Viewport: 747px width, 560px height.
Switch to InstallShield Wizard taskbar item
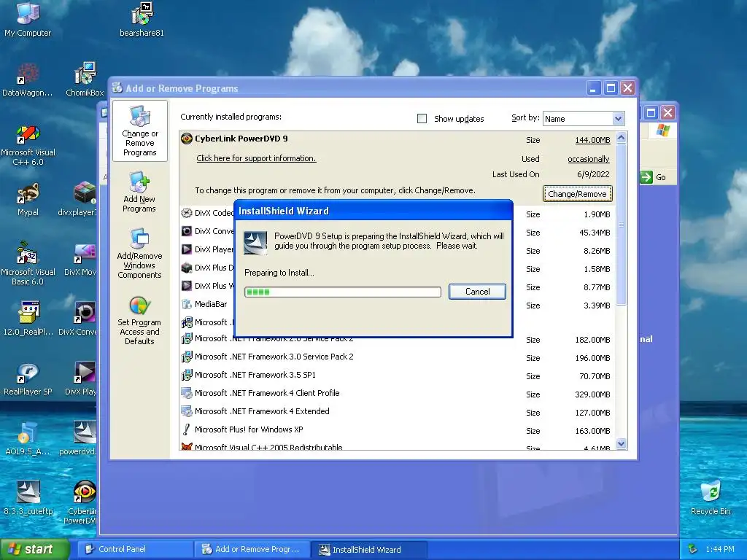pos(368,550)
